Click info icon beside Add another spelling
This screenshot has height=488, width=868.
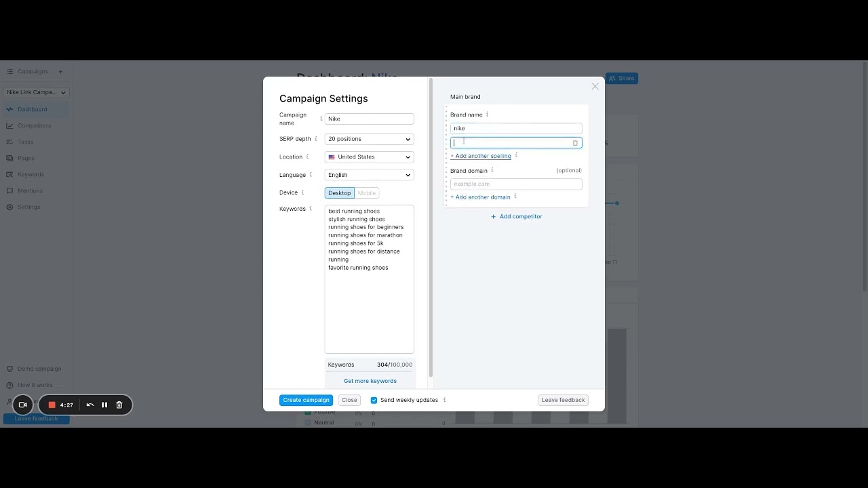[516, 155]
